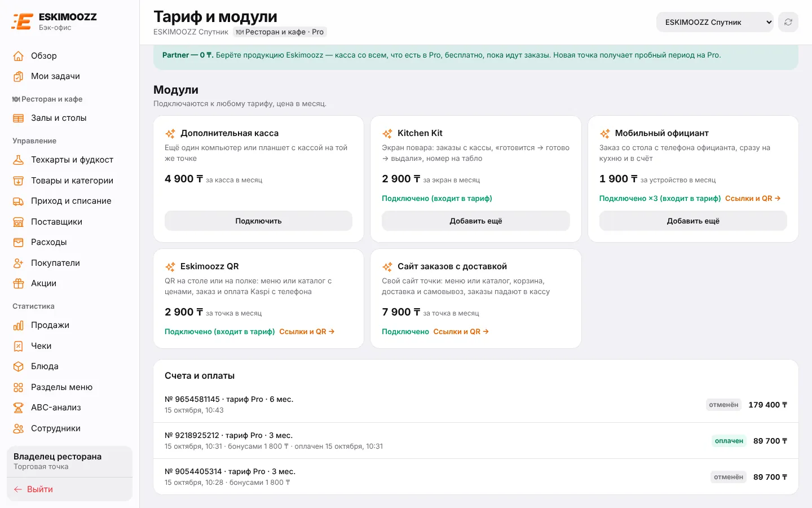812x508 pixels.
Task: Click Подключить for Дополнительная касса
Action: coord(258,221)
